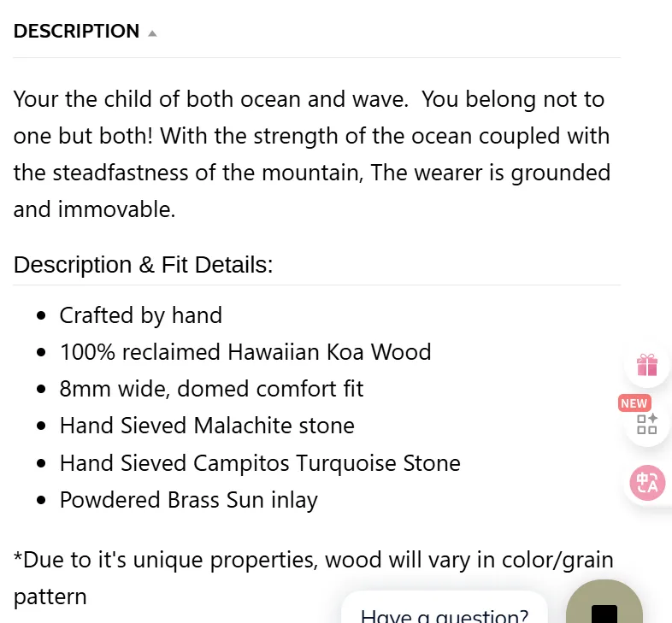Image resolution: width=672 pixels, height=623 pixels.
Task: Click "8mm wide, domed comfort fit" bullet
Action: click(x=211, y=389)
